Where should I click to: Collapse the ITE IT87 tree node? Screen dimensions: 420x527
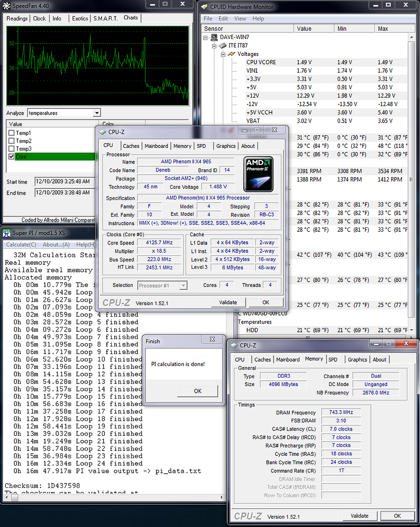(214, 46)
